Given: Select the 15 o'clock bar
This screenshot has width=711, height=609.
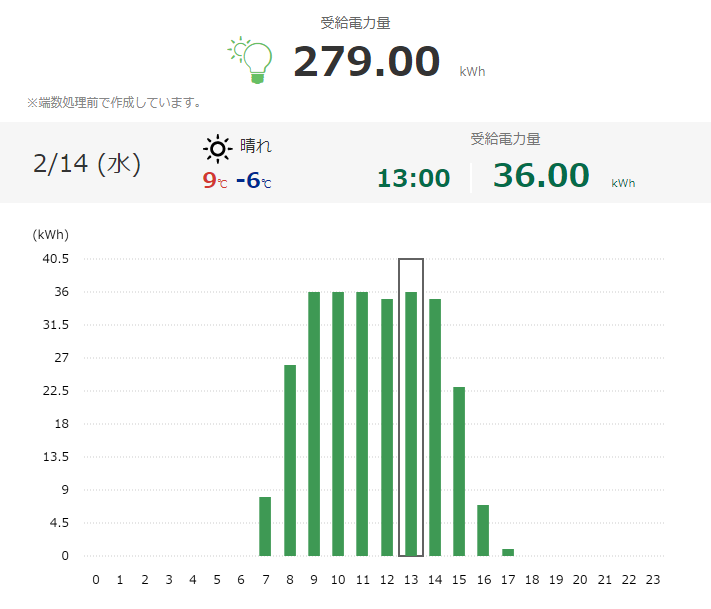Looking at the screenshot, I should click(459, 472).
